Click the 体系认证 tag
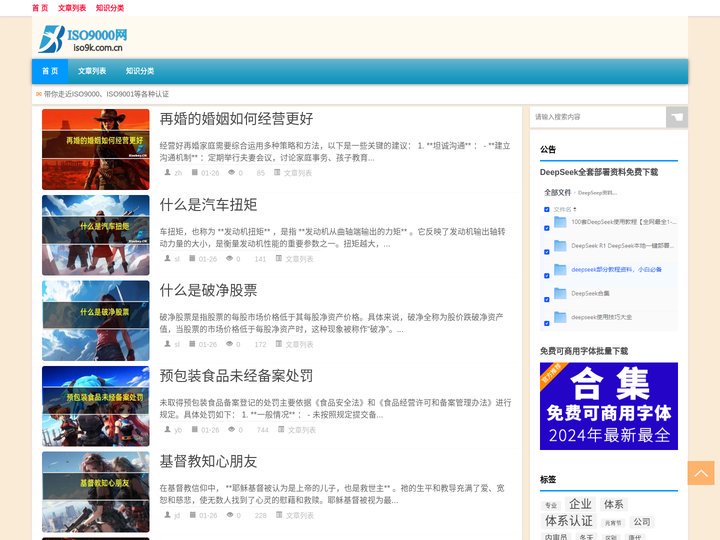The height and width of the screenshot is (540, 720). click(569, 521)
